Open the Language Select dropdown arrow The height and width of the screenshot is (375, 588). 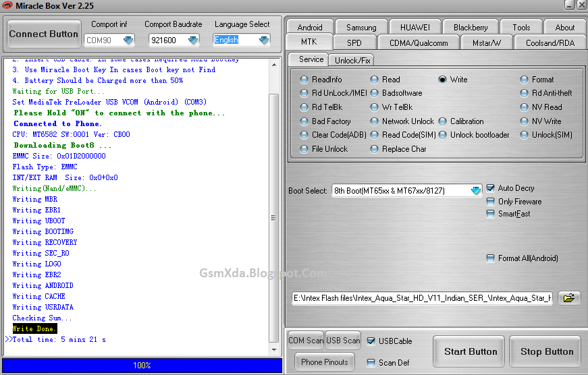[x=264, y=40]
